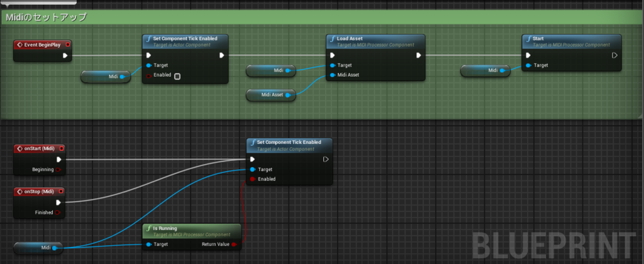
Task: Click the function icon on the Is Running node
Action: pyautogui.click(x=150, y=228)
